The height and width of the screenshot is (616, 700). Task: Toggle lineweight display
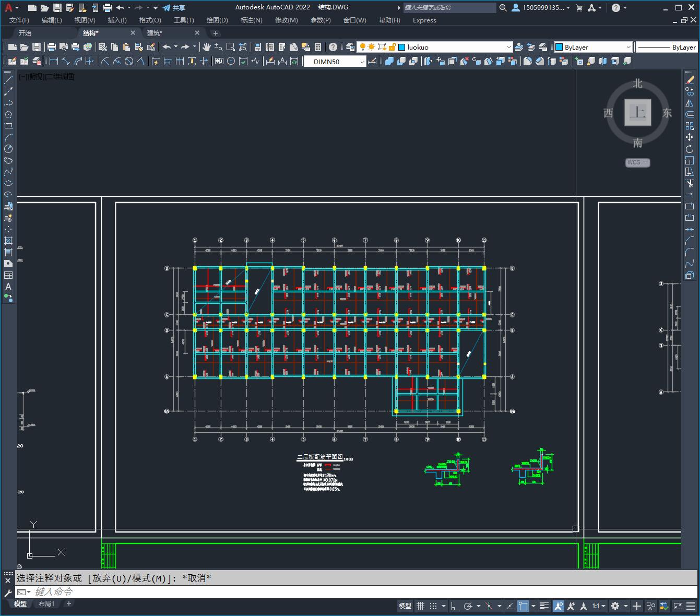click(544, 606)
